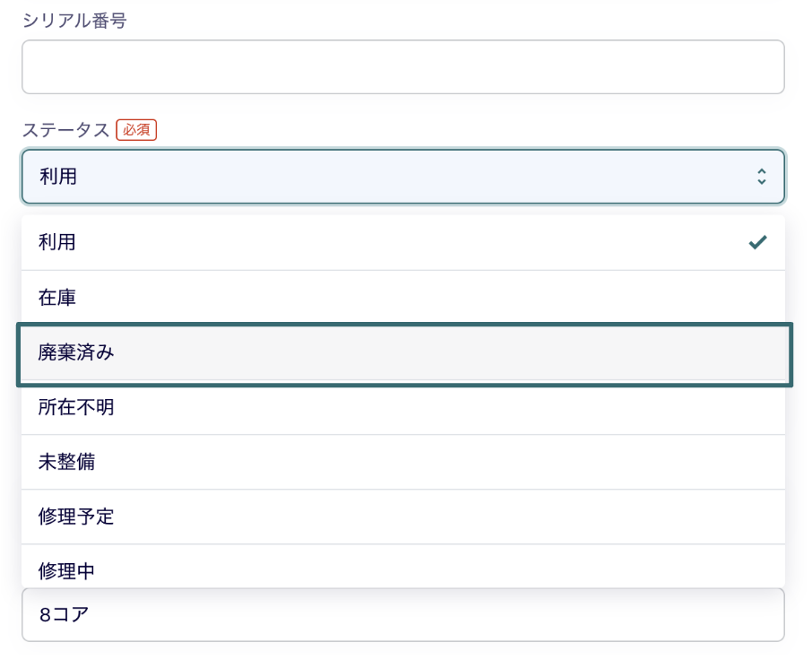Choose 在庫 from the status list

click(403, 298)
